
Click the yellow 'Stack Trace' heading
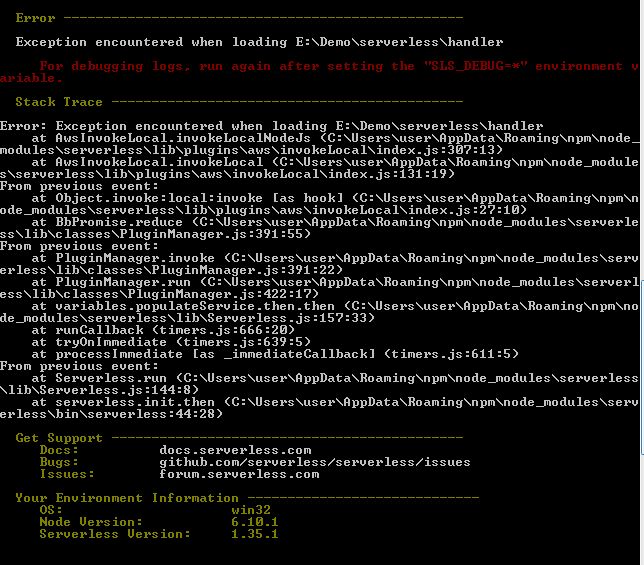(59, 102)
